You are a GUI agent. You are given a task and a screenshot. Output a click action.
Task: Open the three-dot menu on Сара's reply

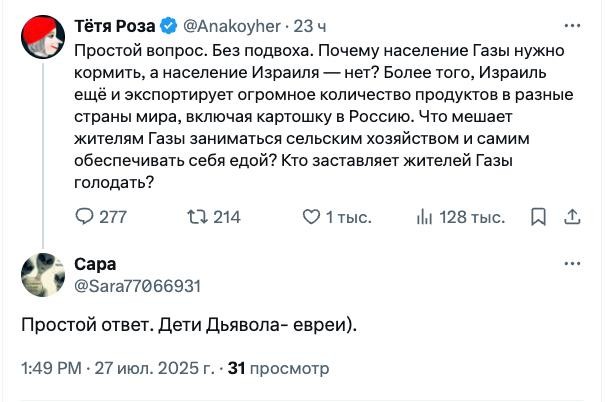(x=572, y=264)
